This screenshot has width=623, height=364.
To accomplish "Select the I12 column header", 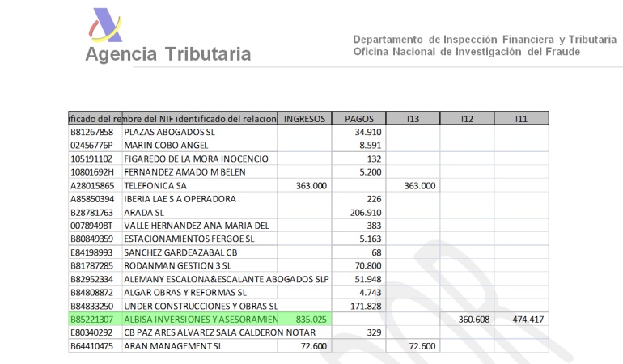I will click(x=468, y=118).
